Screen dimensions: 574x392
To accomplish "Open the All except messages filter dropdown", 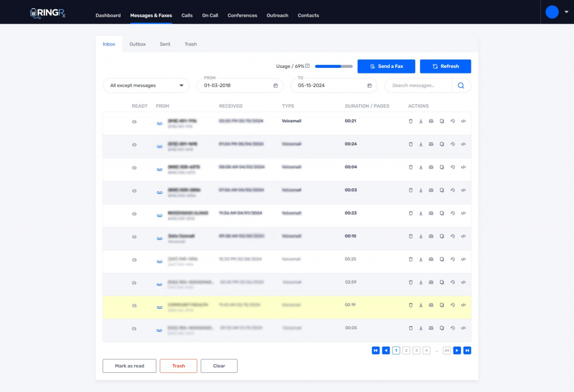I will (146, 85).
